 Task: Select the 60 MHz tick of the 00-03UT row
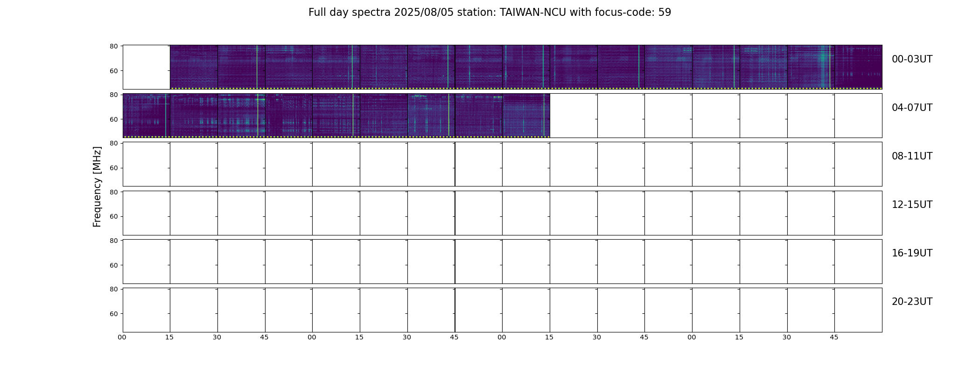click(113, 71)
